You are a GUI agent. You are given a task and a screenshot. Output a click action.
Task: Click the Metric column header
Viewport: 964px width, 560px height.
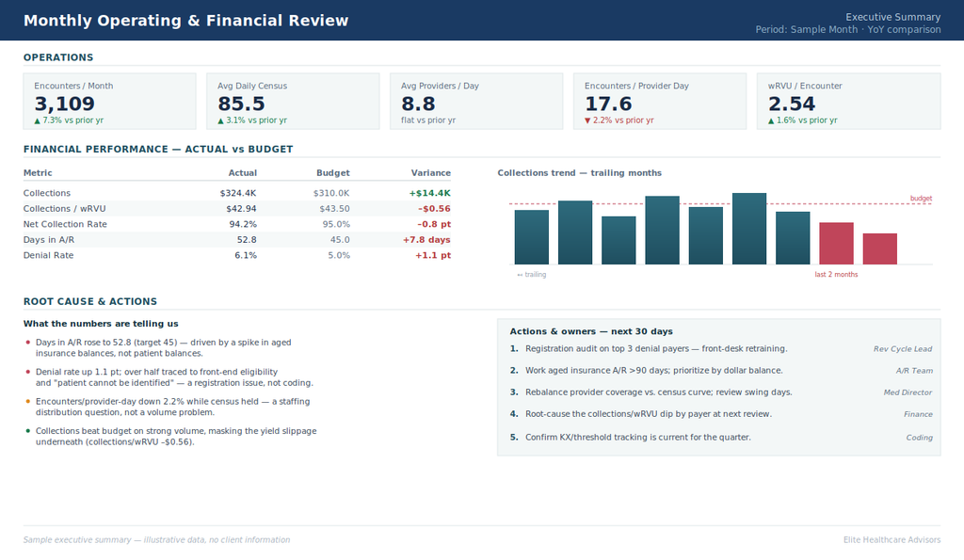coord(38,173)
